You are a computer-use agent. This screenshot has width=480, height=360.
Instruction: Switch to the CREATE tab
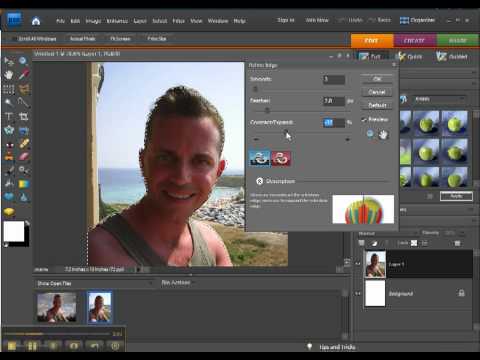click(x=415, y=41)
